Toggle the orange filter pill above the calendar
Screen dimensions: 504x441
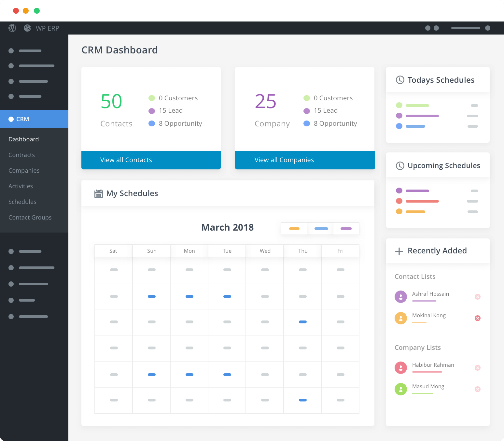(294, 229)
